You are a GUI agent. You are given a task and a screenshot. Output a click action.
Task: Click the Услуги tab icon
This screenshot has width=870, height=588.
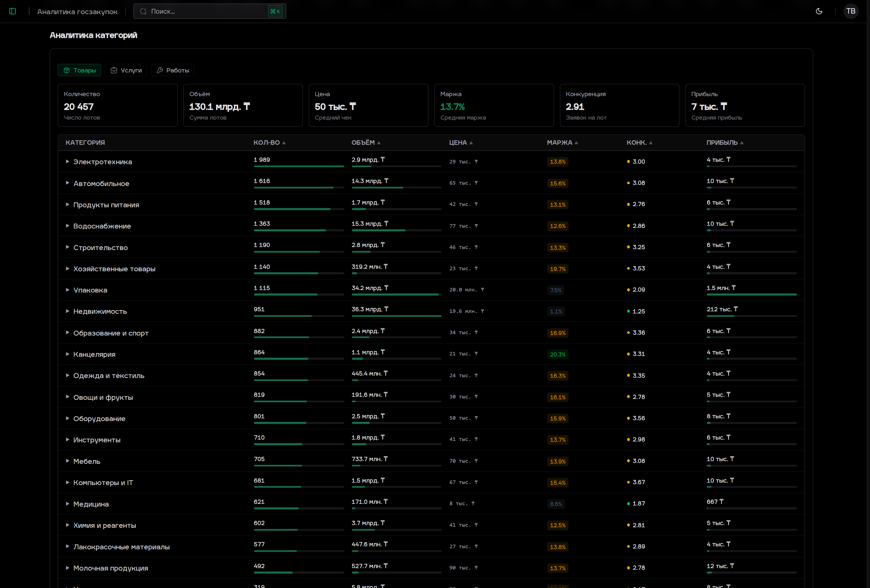point(114,70)
